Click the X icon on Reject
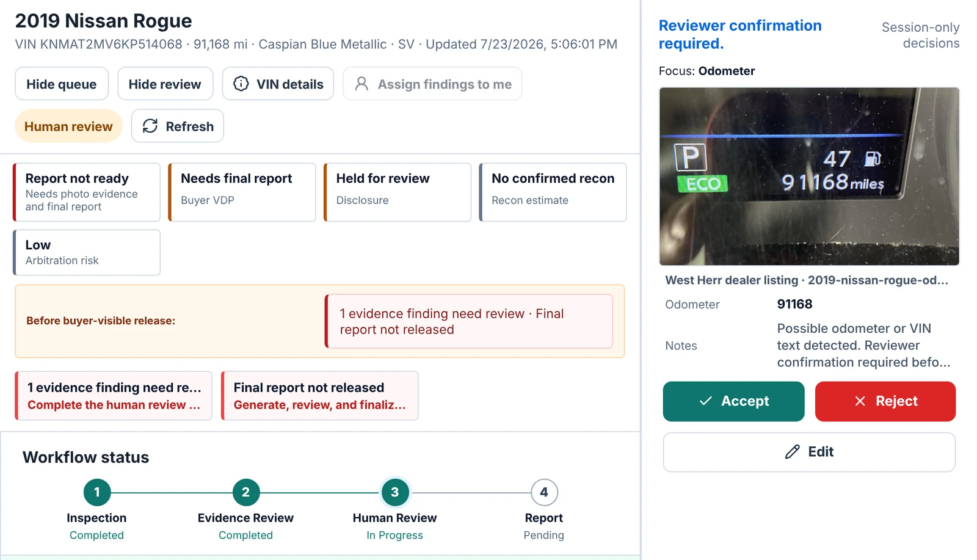977x560 pixels. (x=860, y=401)
